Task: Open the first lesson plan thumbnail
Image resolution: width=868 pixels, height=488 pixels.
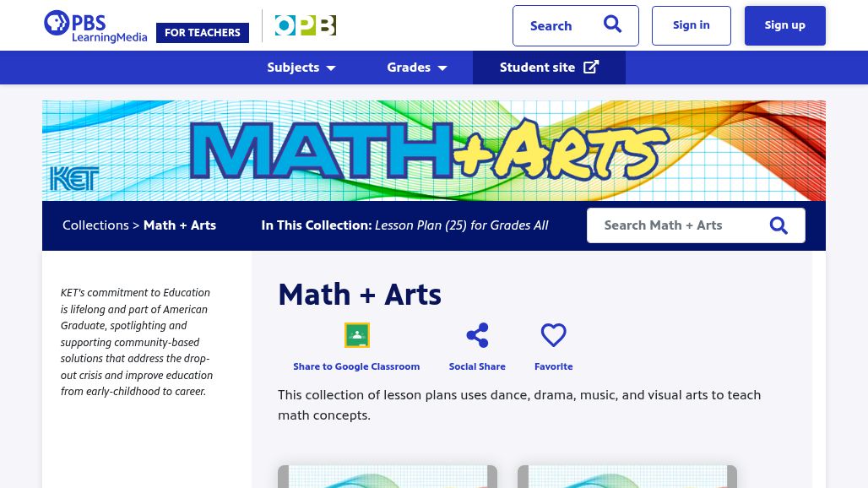Action: click(x=388, y=476)
